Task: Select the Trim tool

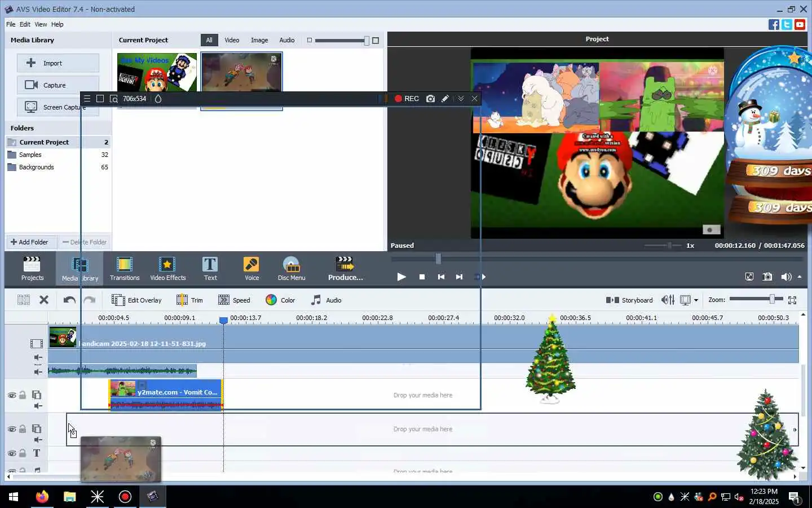Action: 189,300
